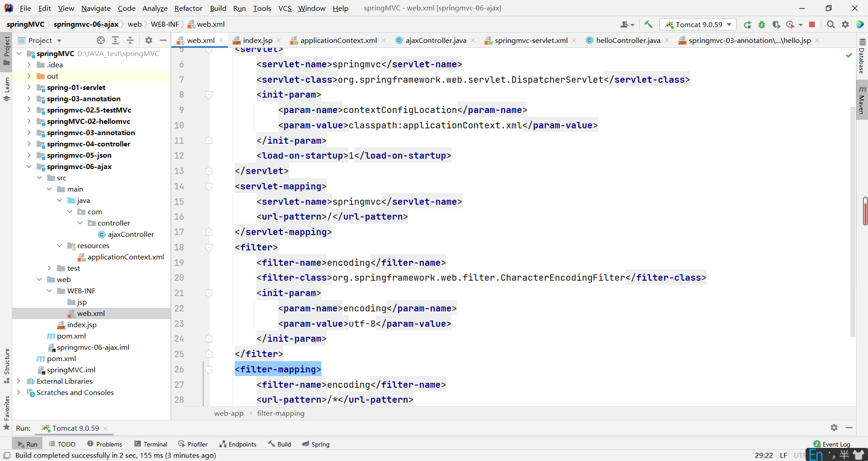Click Collapse All in Project panel

tap(130, 40)
